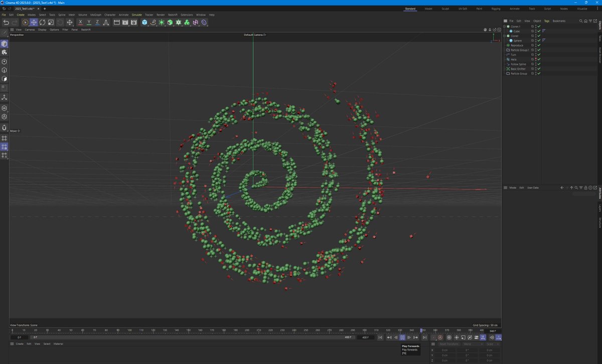Open the Bookmarks menu in Object Manager
This screenshot has width=602, height=364.
tap(559, 21)
